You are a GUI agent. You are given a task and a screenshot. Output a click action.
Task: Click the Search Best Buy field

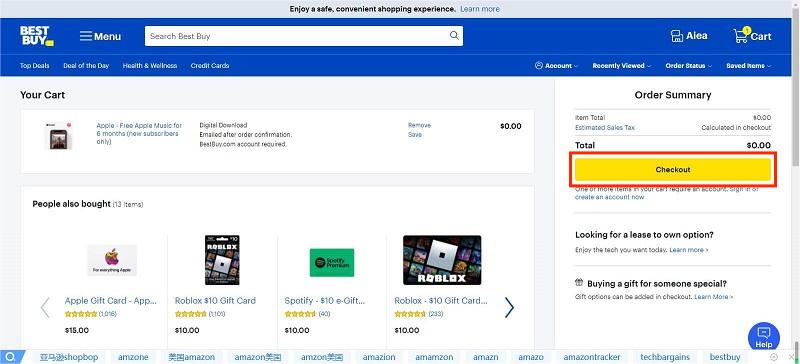click(x=297, y=36)
